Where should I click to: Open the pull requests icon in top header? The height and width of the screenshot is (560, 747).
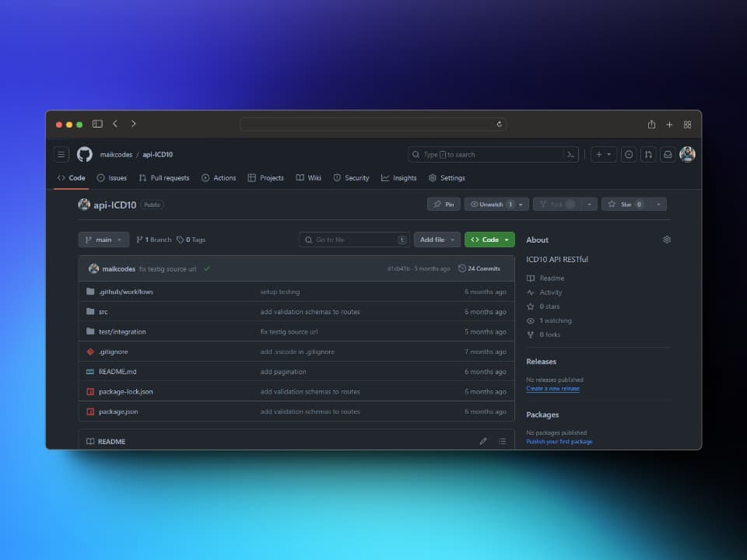[x=648, y=154]
